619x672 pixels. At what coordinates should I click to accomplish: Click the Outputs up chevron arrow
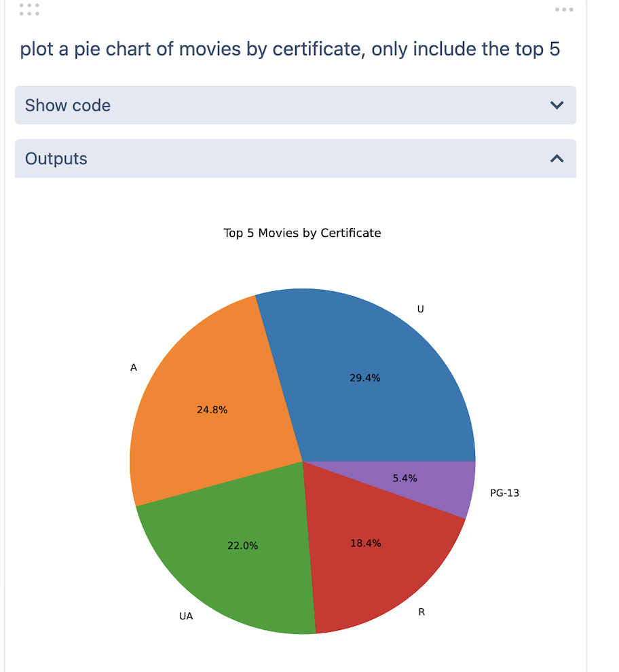557,159
